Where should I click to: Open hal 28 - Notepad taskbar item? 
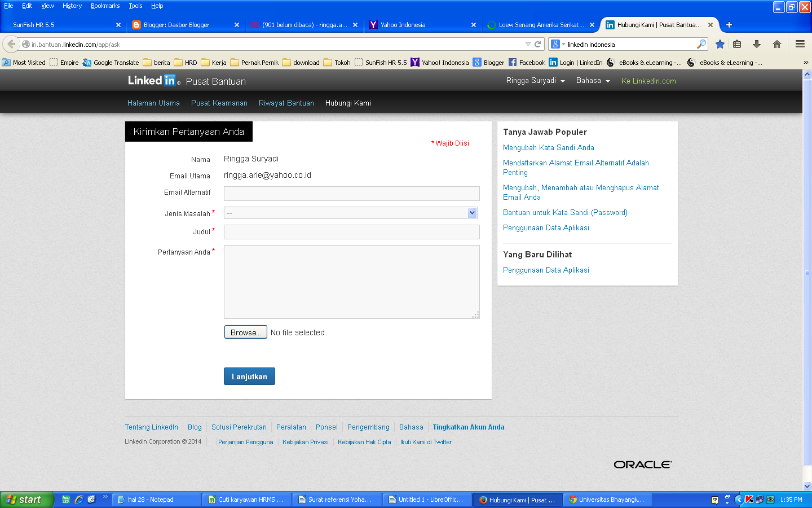(157, 500)
